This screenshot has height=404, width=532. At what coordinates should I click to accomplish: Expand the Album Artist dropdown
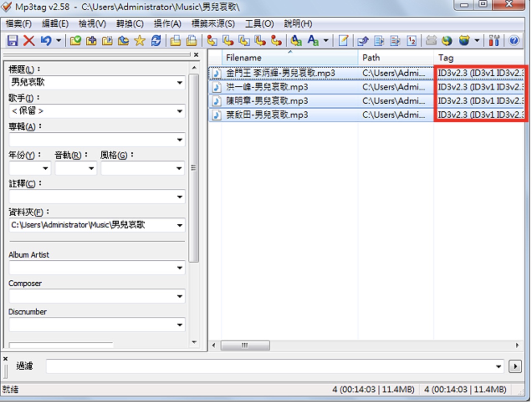(x=180, y=268)
